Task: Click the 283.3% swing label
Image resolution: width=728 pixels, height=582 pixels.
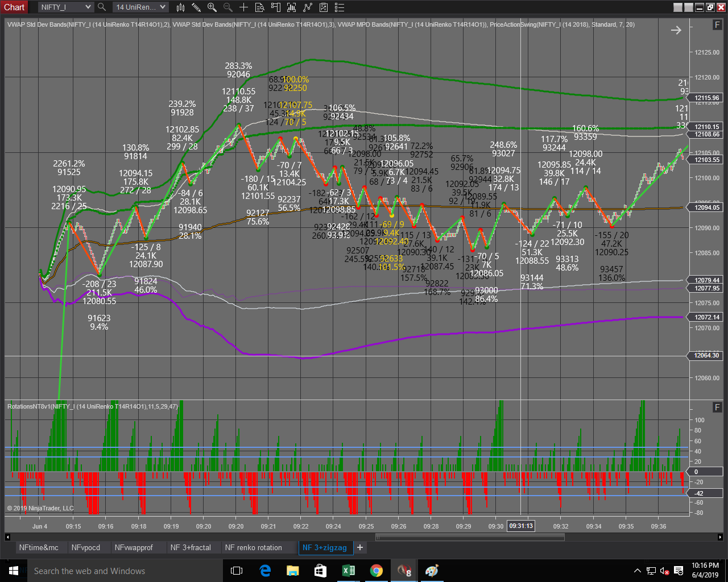Action: tap(238, 66)
